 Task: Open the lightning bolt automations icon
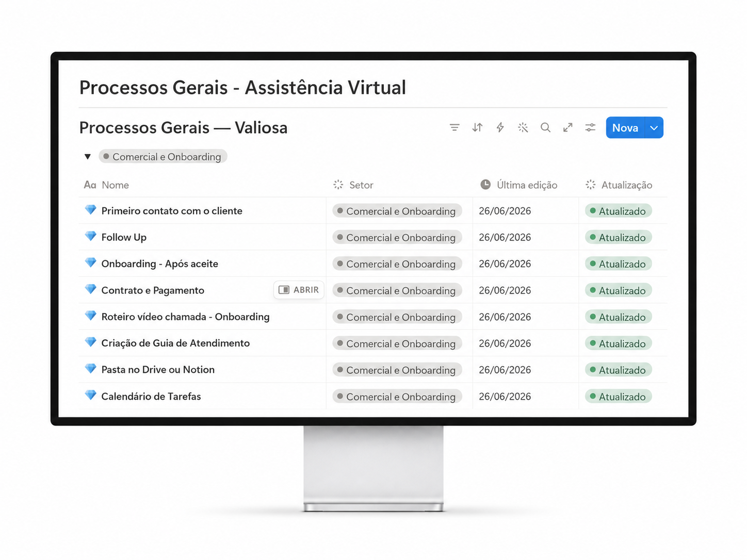[500, 127]
